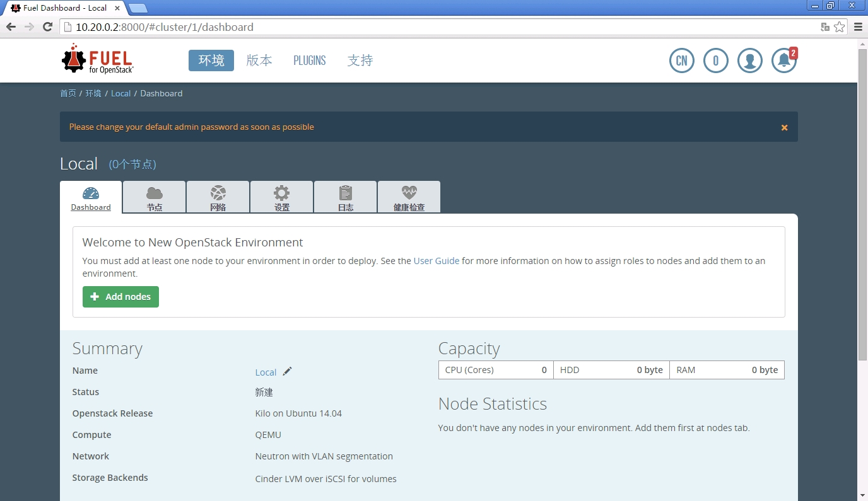Open a new browser tab
This screenshot has width=868, height=501.
[x=138, y=8]
